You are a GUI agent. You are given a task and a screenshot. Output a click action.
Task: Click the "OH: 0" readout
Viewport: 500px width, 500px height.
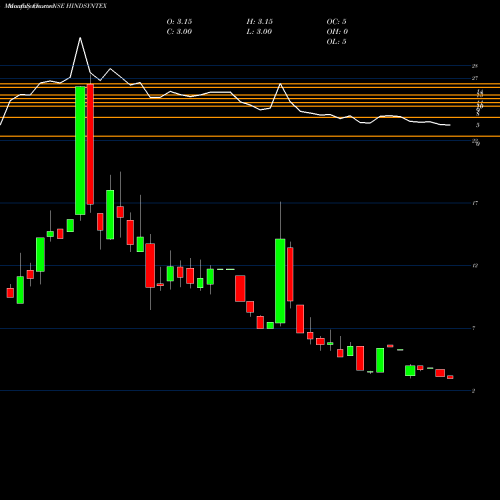337,32
